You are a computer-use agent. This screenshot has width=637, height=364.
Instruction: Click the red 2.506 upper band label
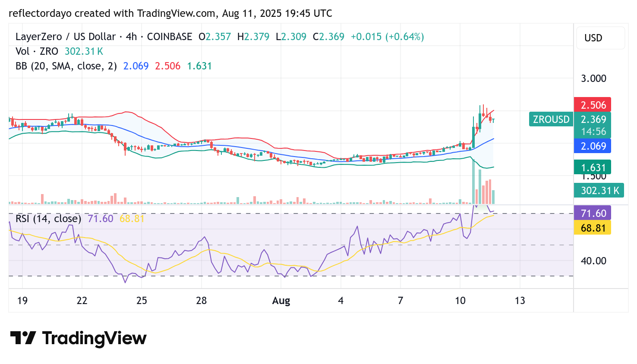click(x=593, y=105)
